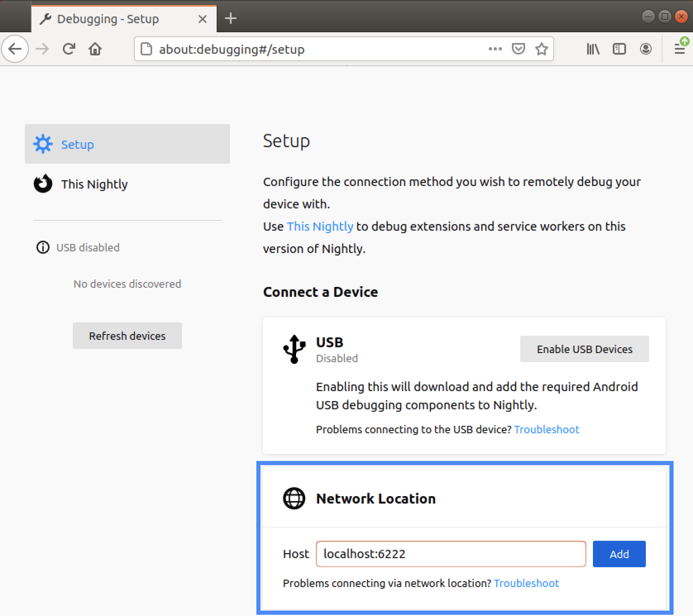
Task: Reload the current page
Action: [x=69, y=49]
